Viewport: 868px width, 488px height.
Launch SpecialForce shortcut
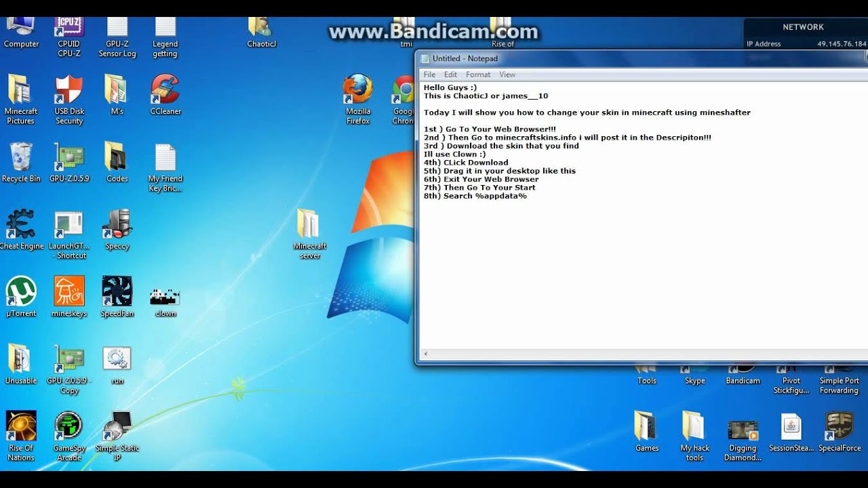tap(840, 431)
